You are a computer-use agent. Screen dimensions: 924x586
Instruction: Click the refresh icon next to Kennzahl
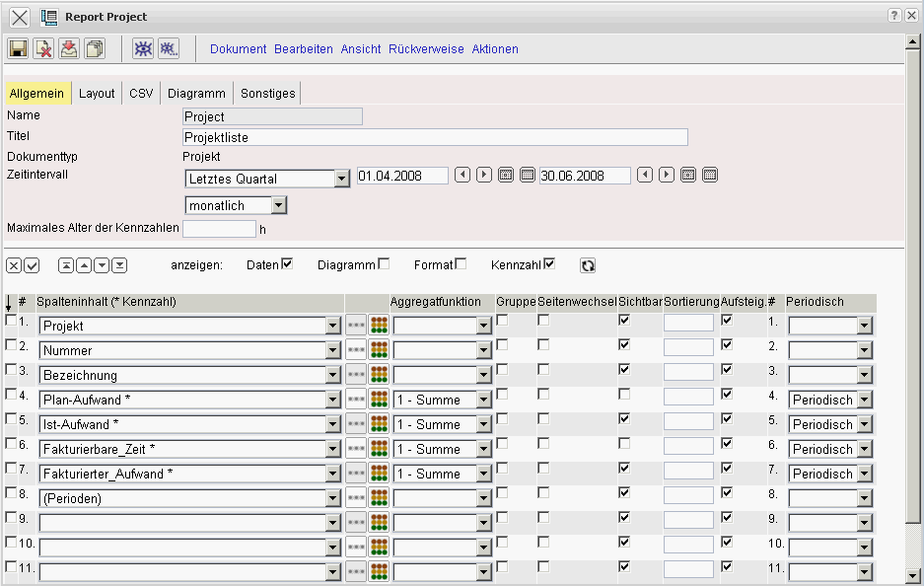(x=588, y=265)
